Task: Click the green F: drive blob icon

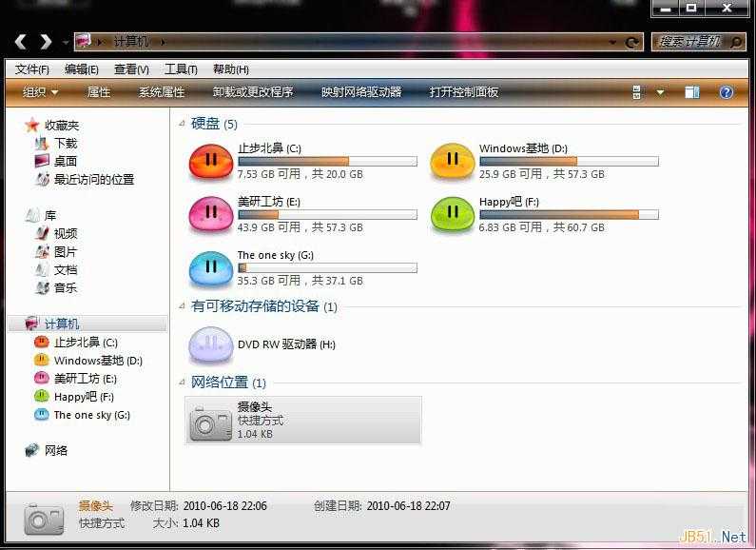Action: (453, 215)
